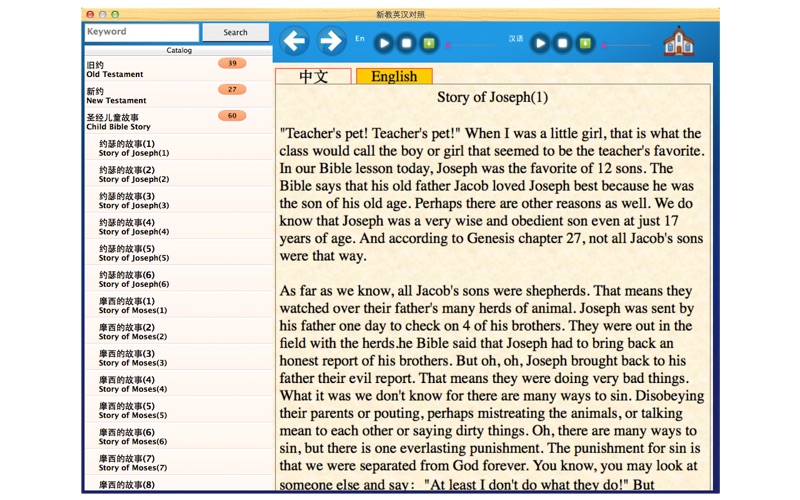The image size is (800, 500).
Task: Switch to the 中文 tab
Action: pyautogui.click(x=313, y=76)
